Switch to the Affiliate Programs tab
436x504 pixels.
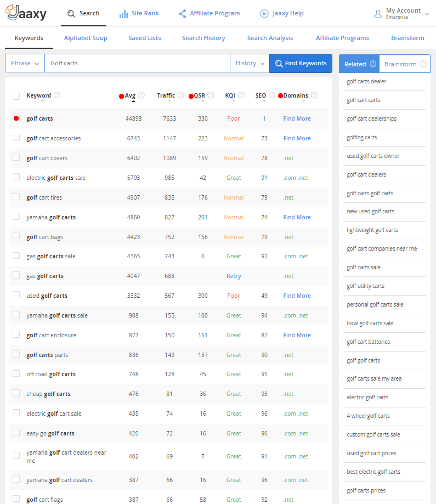(342, 38)
